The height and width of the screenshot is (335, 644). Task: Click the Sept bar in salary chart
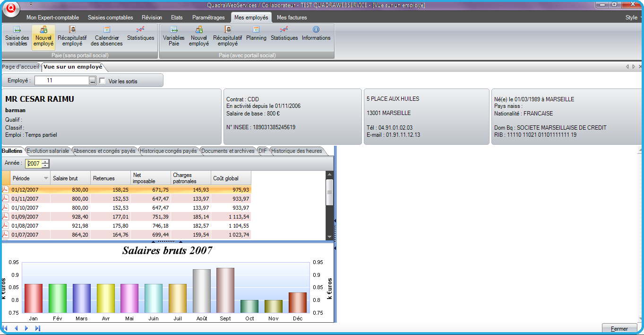[x=225, y=290]
